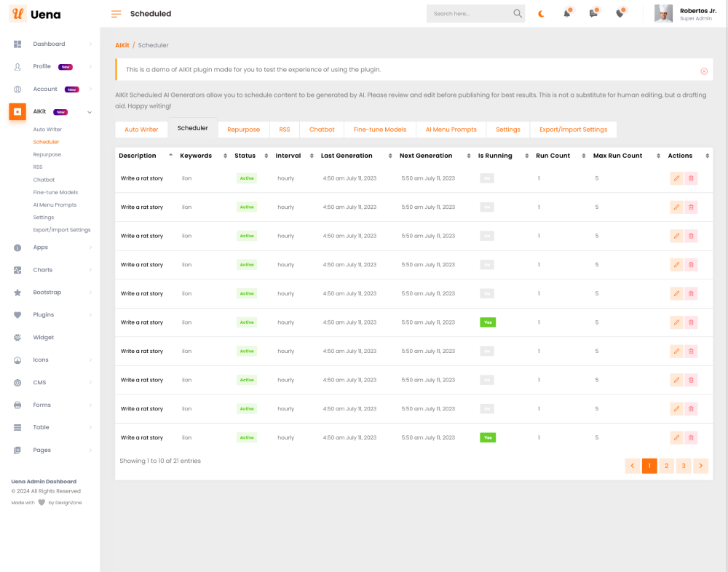This screenshot has height=572, width=728.
Task: Open the notifications bell icon
Action: click(567, 14)
